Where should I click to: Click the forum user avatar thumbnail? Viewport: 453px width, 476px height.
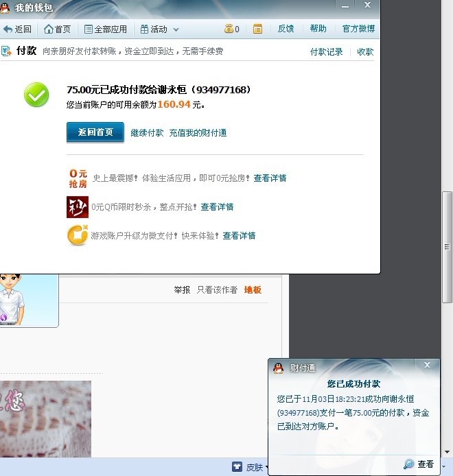(x=29, y=300)
